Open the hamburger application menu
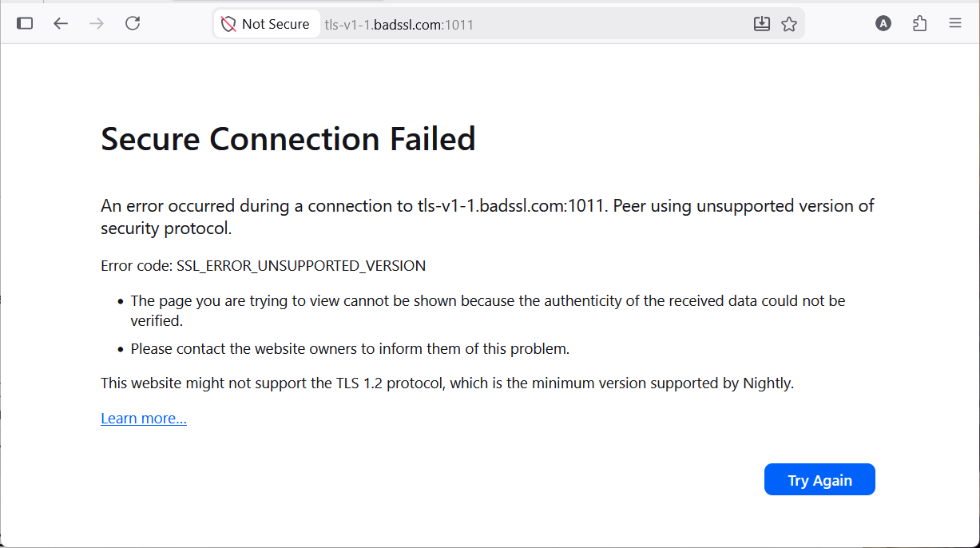 point(955,23)
